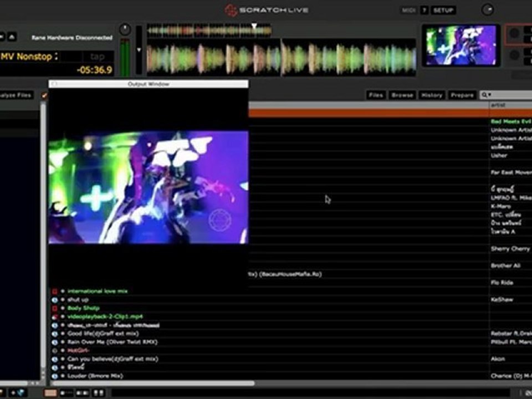Click the tap tempo button
Screen dimensions: 532x399
point(98,57)
